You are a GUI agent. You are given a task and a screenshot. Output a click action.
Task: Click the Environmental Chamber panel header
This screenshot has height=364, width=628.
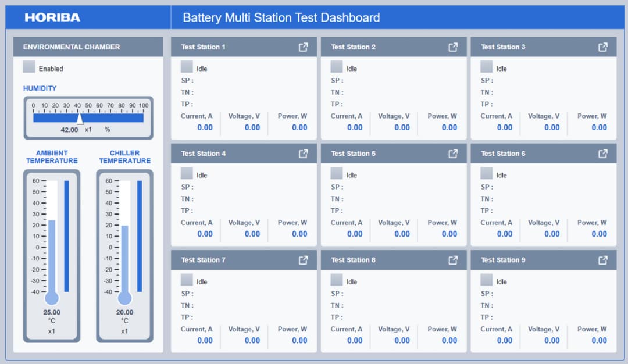pos(88,47)
